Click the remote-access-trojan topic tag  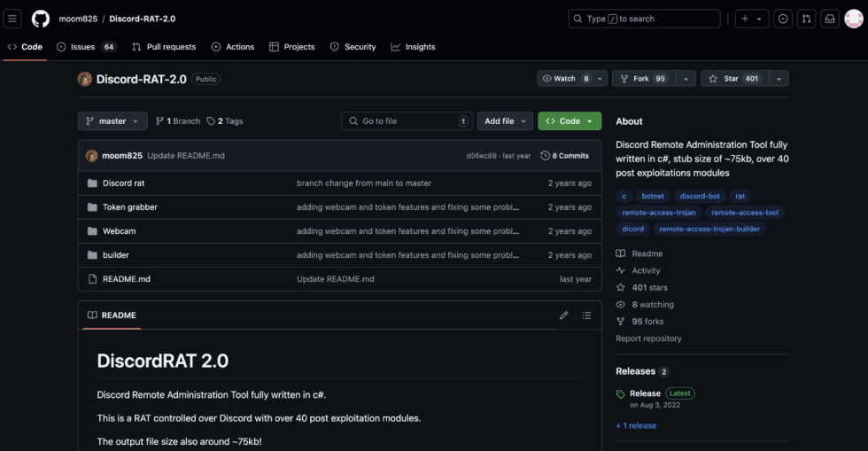[660, 213]
